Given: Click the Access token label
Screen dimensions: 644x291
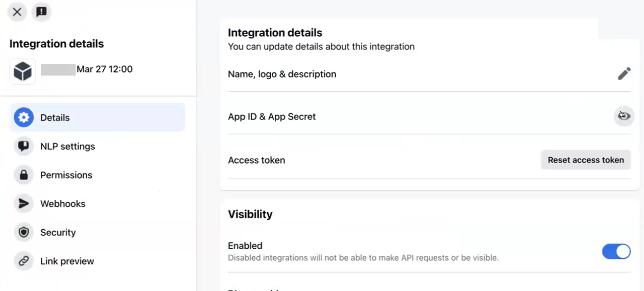Looking at the screenshot, I should (x=256, y=160).
